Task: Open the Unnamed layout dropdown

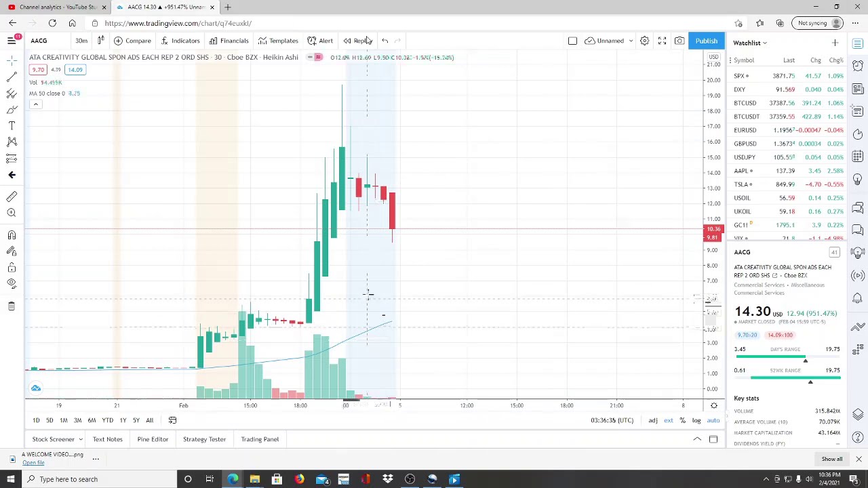Action: tap(610, 41)
